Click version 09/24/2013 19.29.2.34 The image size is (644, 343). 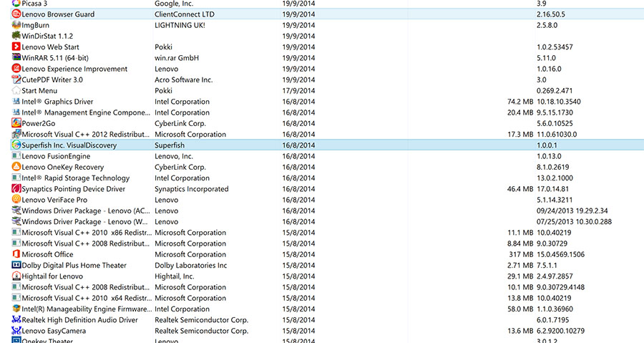[572, 211]
